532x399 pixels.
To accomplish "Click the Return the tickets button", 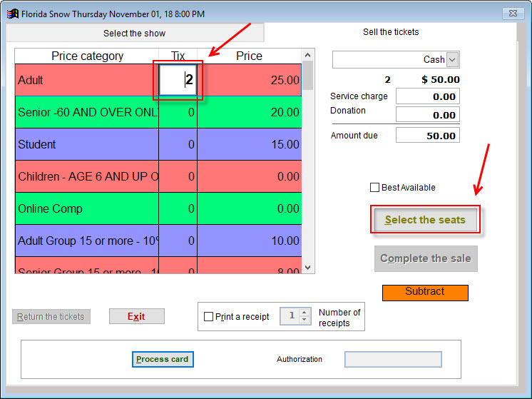I will (51, 316).
